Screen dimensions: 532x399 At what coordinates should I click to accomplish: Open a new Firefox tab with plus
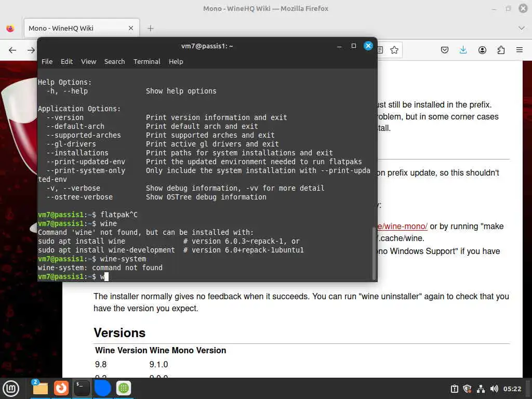(x=151, y=28)
